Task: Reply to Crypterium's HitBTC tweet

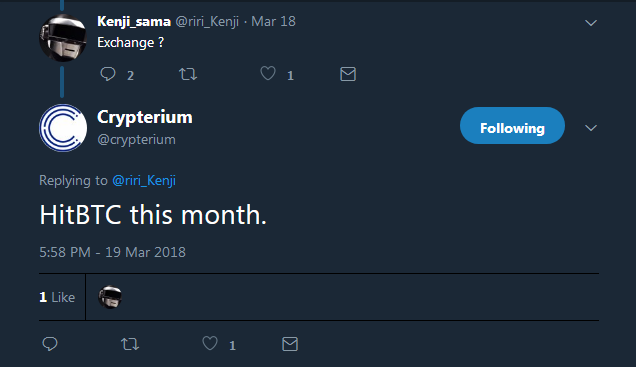Action: click(50, 344)
